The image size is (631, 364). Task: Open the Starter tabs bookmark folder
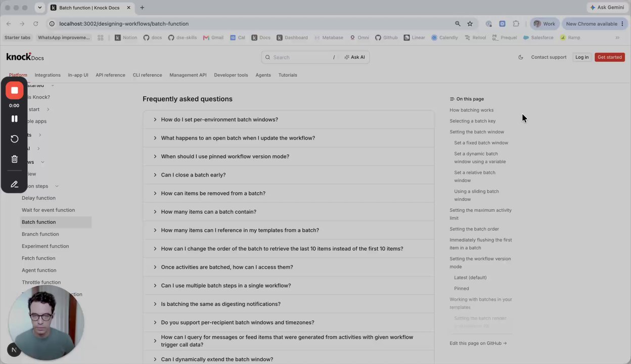[17, 37]
